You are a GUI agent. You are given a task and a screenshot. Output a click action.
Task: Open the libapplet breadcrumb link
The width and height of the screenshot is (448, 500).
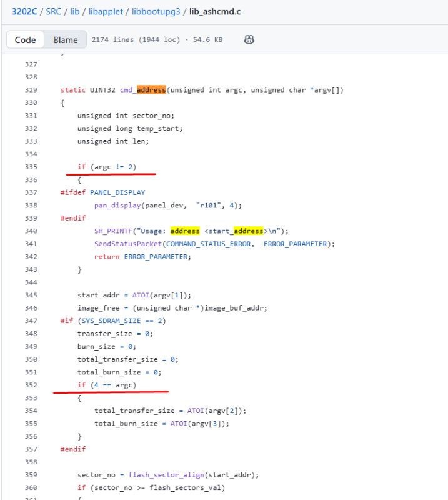tap(106, 12)
